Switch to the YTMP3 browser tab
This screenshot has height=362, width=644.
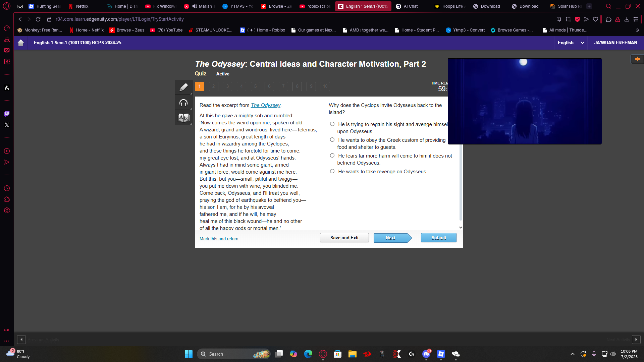[x=238, y=6]
